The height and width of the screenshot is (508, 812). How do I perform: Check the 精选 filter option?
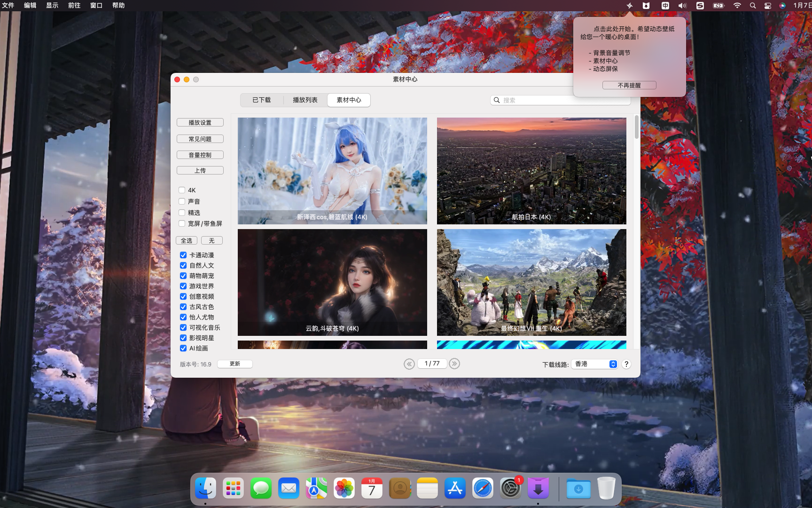coord(182,212)
